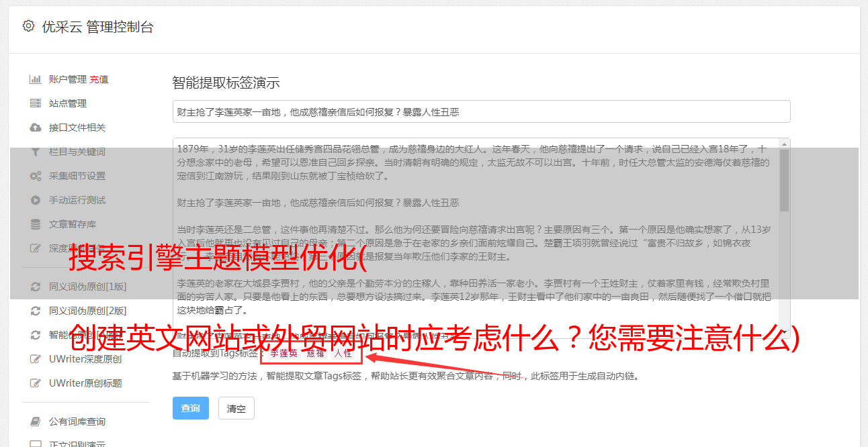This screenshot has width=868, height=447.
Task: Click the cloud upload icon for 接口文件相关
Action: point(36,128)
